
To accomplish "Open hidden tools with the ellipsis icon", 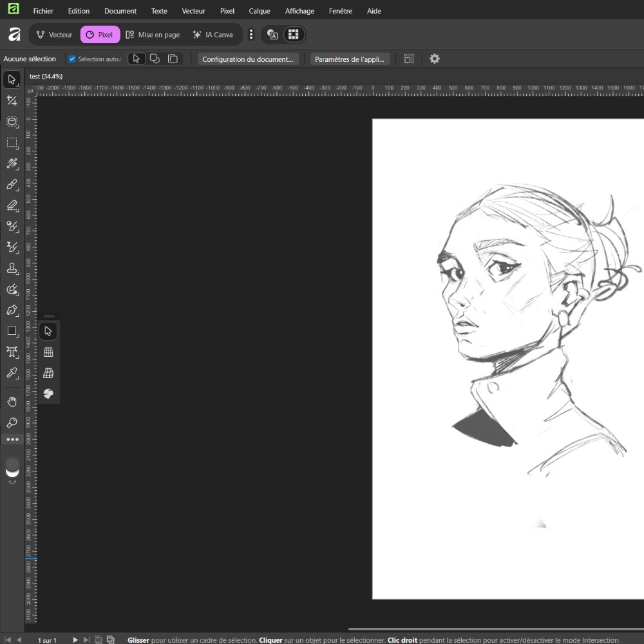I will click(x=12, y=439).
